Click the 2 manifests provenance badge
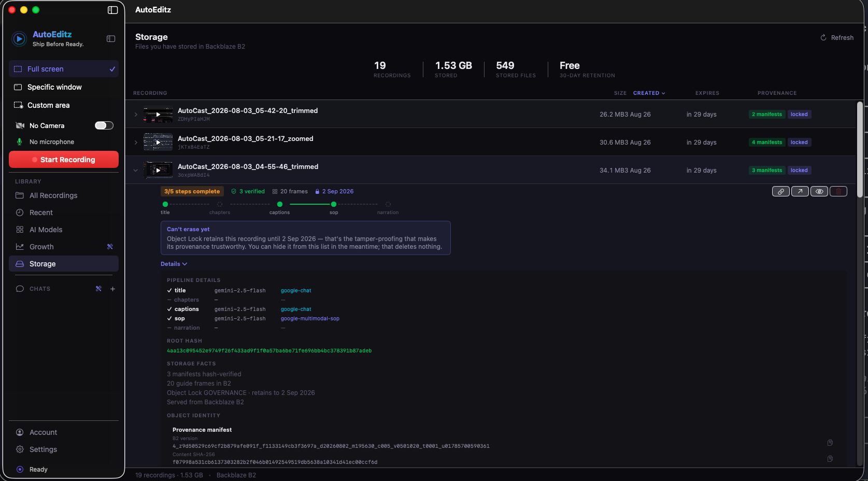The height and width of the screenshot is (481, 868). click(767, 115)
